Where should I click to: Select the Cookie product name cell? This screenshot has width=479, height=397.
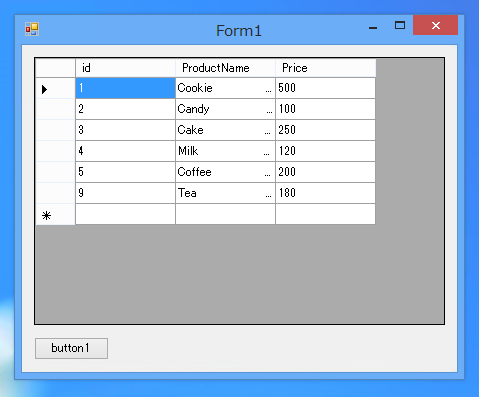click(x=225, y=88)
